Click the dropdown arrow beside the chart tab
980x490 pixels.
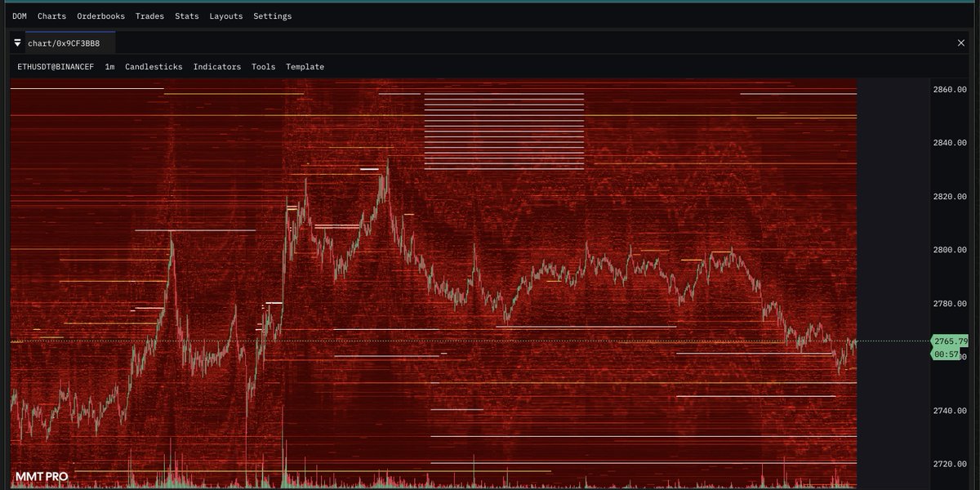click(18, 42)
